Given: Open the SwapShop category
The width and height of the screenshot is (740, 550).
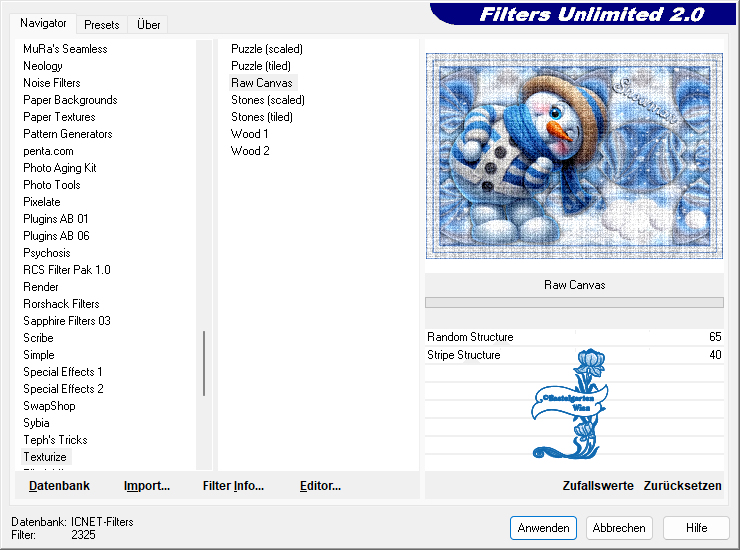Looking at the screenshot, I should pos(50,406).
